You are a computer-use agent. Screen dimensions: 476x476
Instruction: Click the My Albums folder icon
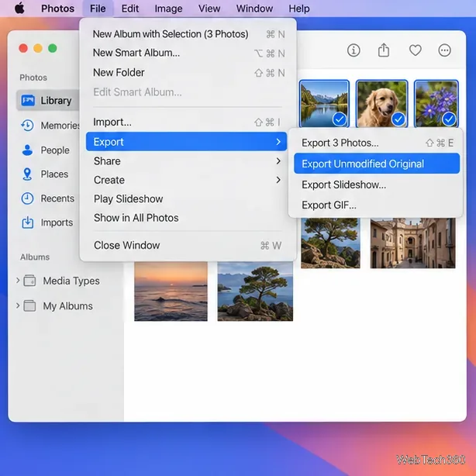click(29, 305)
